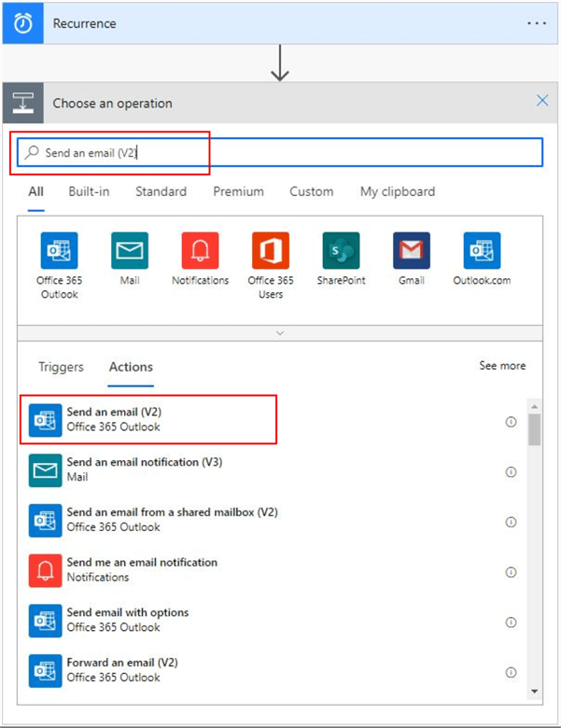
Task: Click Outlook icon of Send email with options
Action: coord(45,621)
